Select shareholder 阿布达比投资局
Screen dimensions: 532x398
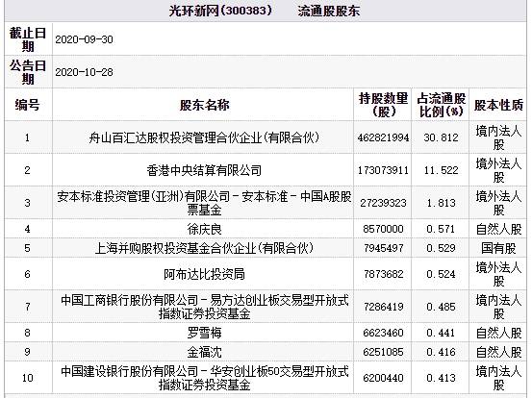pyautogui.click(x=204, y=274)
